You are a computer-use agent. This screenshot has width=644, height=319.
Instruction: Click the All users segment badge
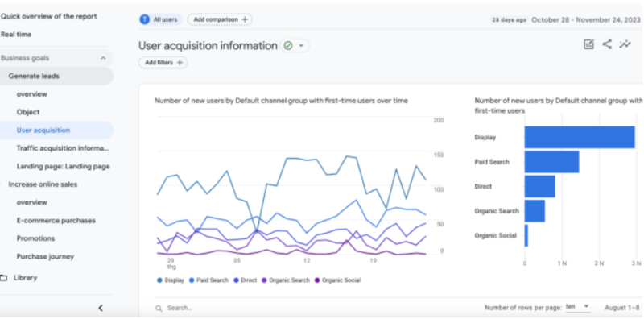click(161, 19)
